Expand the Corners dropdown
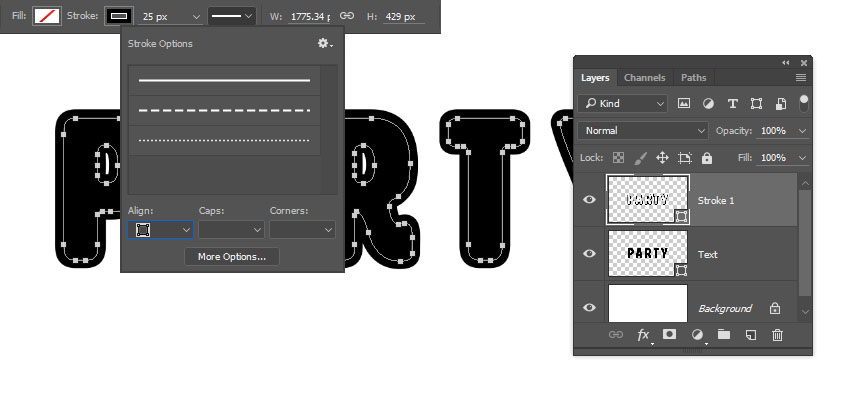Image resolution: width=850 pixels, height=400 pixels. [x=301, y=230]
